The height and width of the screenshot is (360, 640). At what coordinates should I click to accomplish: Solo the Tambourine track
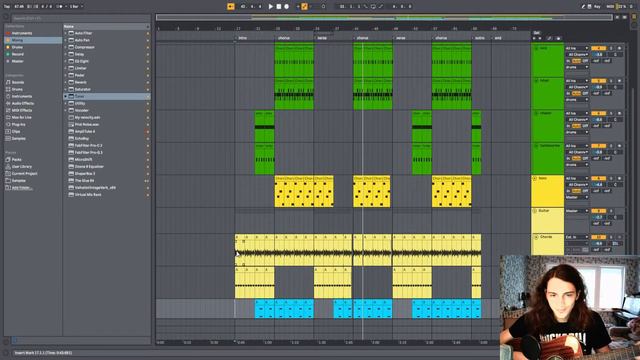(611, 146)
